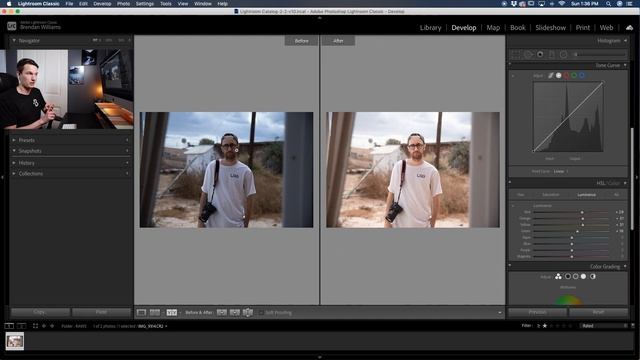Image resolution: width=640 pixels, height=360 pixels.
Task: Select the Red Eye Correction tool icon
Action: (540, 54)
